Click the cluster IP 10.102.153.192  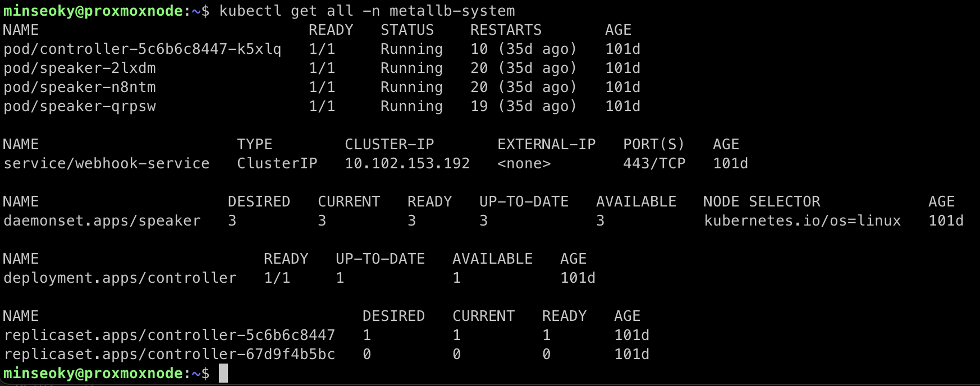pyautogui.click(x=407, y=164)
